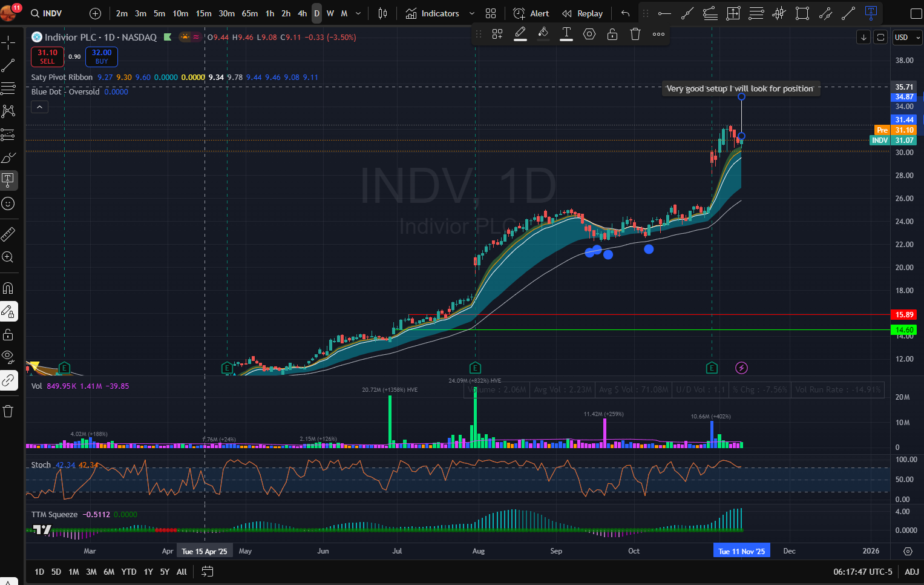Select the crosshair cursor tool

click(x=8, y=42)
